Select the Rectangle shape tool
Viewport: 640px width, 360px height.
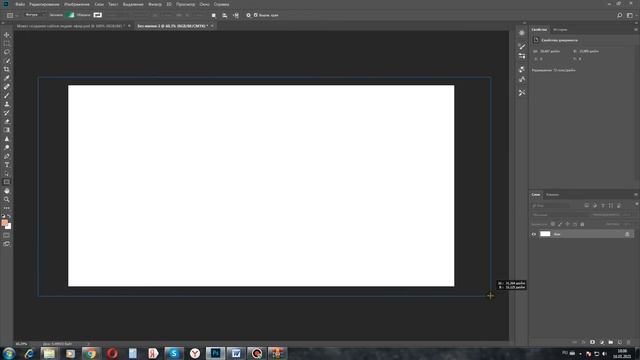pos(7,182)
